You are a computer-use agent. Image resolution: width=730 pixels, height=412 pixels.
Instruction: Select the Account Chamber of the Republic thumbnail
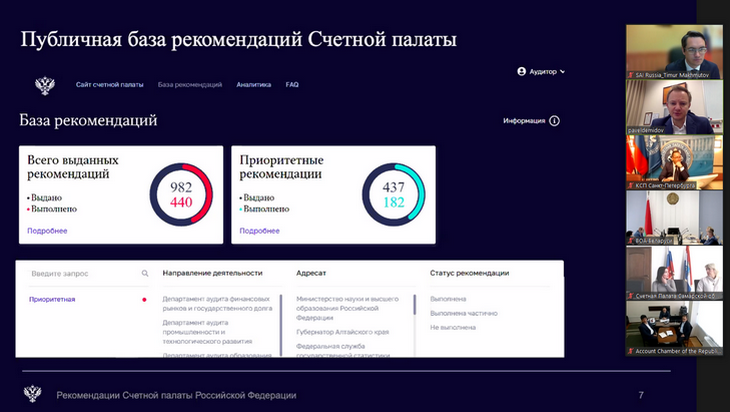[674, 328]
